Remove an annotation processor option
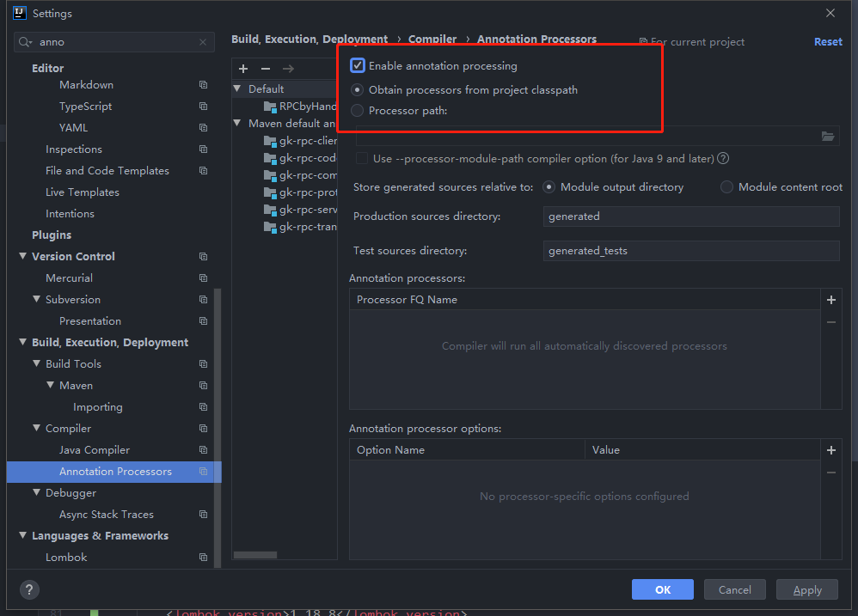 pyautogui.click(x=831, y=473)
